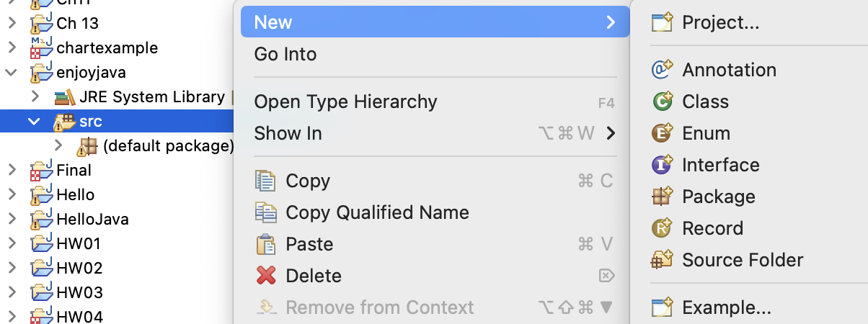Image resolution: width=868 pixels, height=324 pixels.
Task: Click the Record icon
Action: click(662, 228)
